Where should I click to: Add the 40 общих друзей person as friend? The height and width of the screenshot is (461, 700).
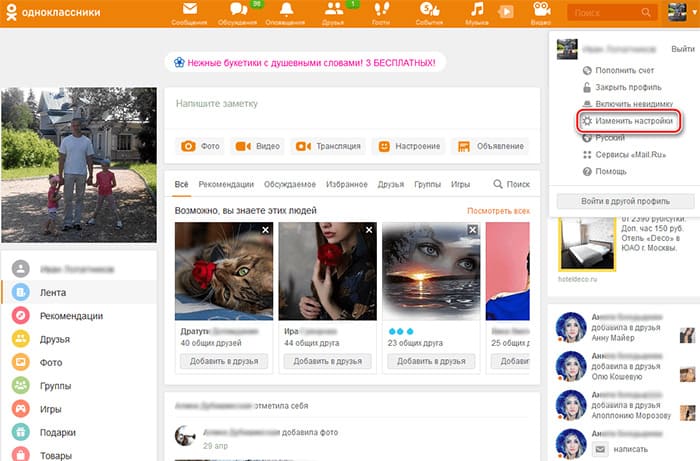[x=224, y=361]
